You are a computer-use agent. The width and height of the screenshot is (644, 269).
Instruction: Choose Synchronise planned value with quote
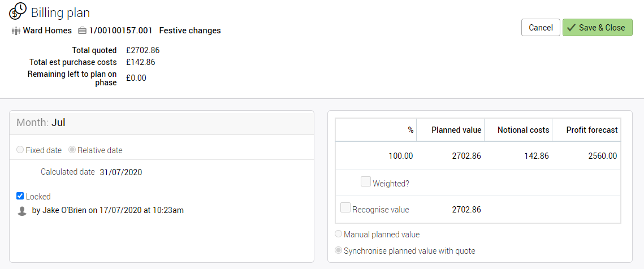coord(339,250)
